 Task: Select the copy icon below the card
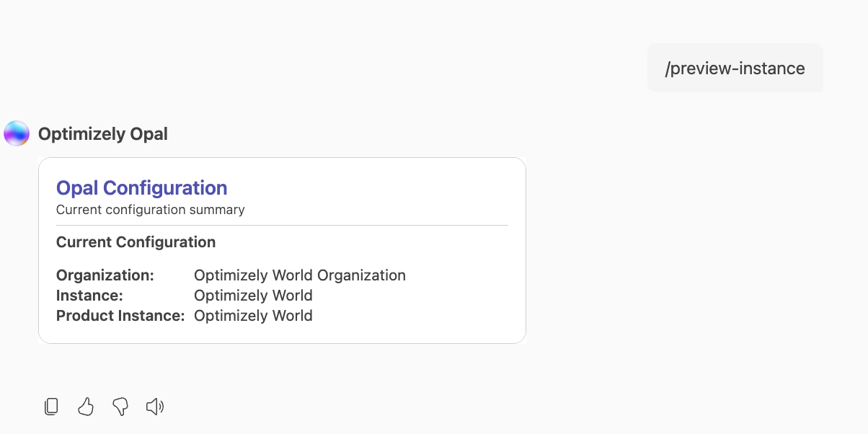pos(50,406)
